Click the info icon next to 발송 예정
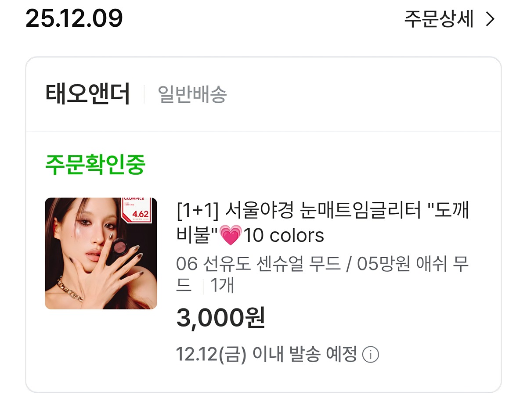 click(370, 354)
